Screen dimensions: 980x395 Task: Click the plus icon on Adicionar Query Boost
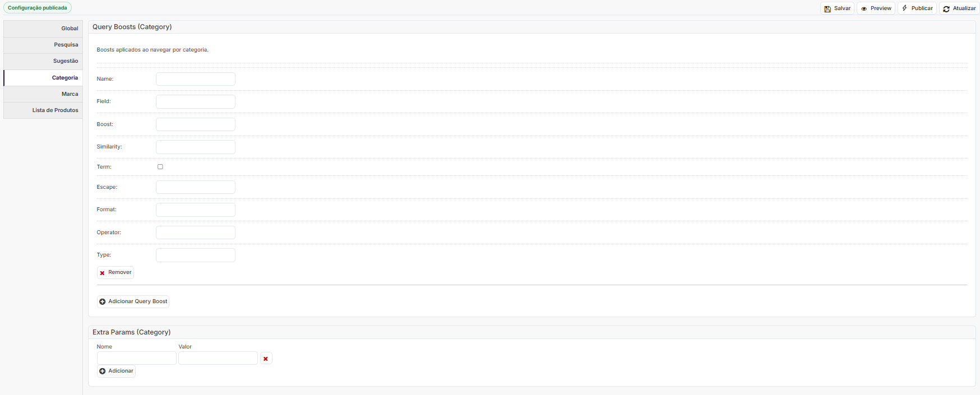[102, 301]
